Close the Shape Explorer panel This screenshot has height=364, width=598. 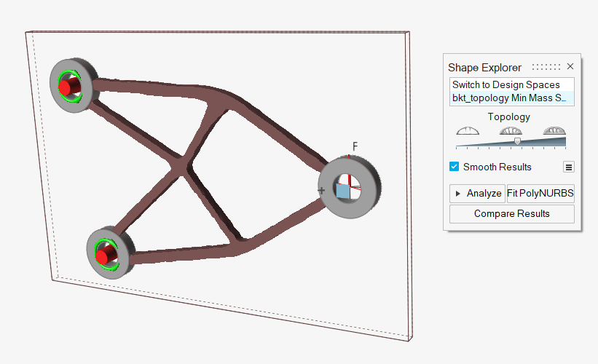570,66
